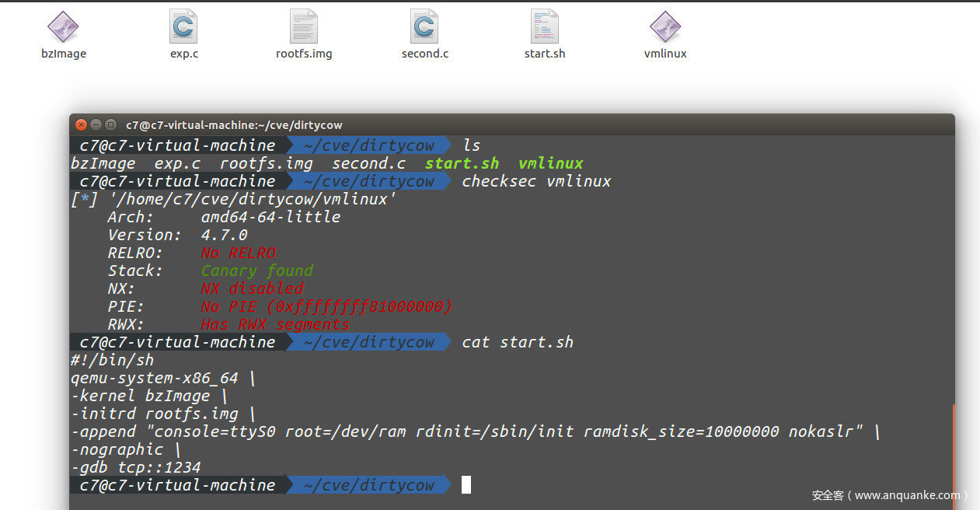Click the exp.c source file icon
Viewport: 980px width, 510px height.
click(x=183, y=27)
